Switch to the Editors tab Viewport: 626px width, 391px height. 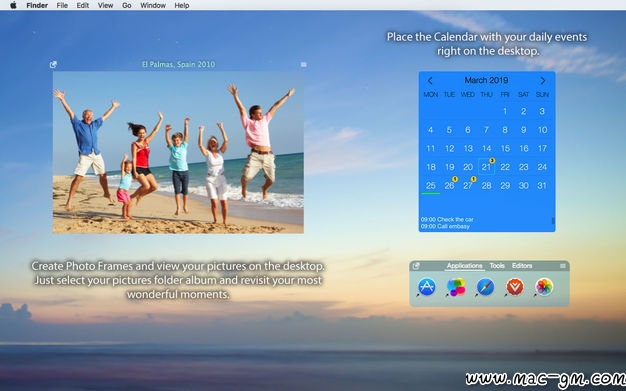(x=522, y=266)
